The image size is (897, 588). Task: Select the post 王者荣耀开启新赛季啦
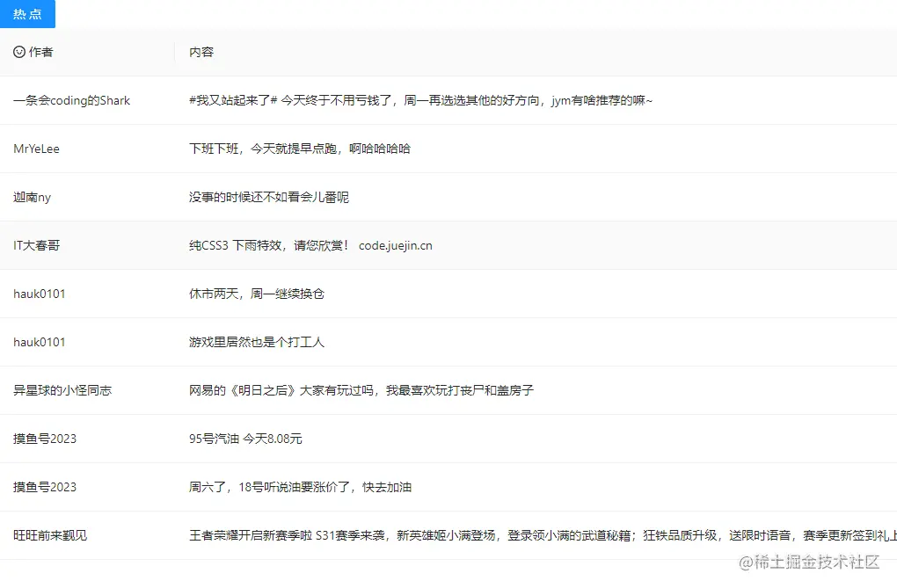pyautogui.click(x=543, y=535)
